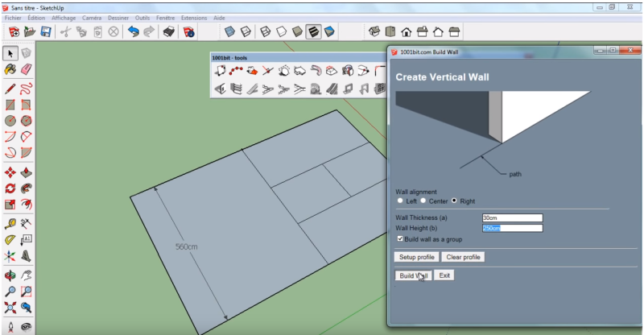Image resolution: width=644 pixels, height=335 pixels.
Task: Select the Protractor tool
Action: [10, 240]
